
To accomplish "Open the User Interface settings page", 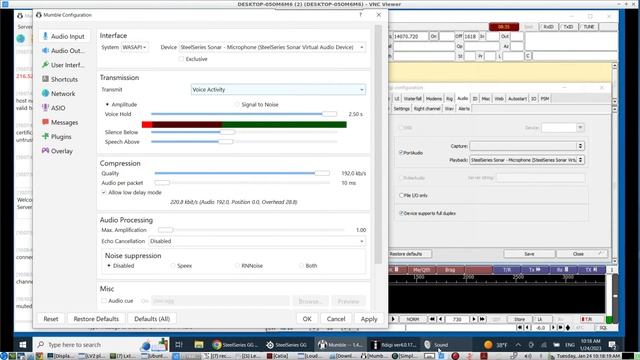I will [x=64, y=65].
